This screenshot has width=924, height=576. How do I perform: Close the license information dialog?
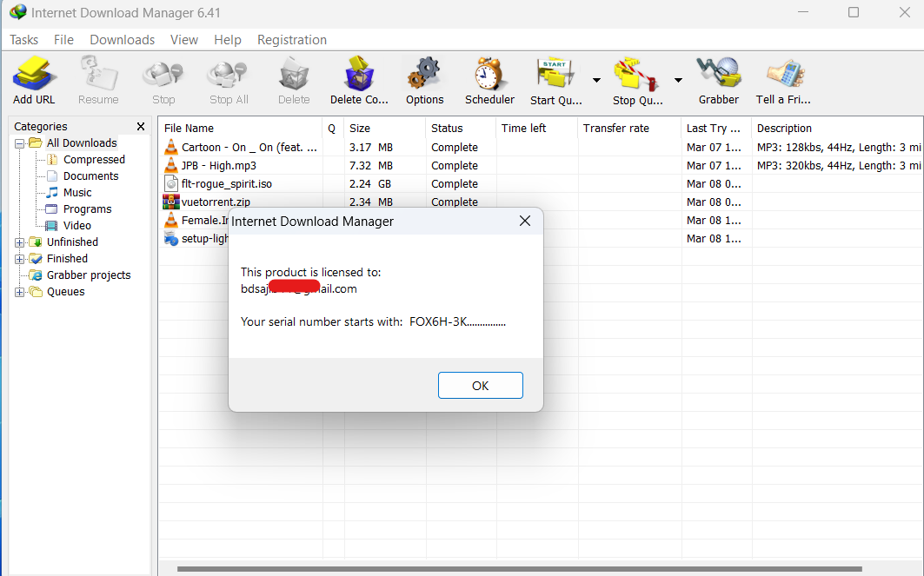pos(524,221)
